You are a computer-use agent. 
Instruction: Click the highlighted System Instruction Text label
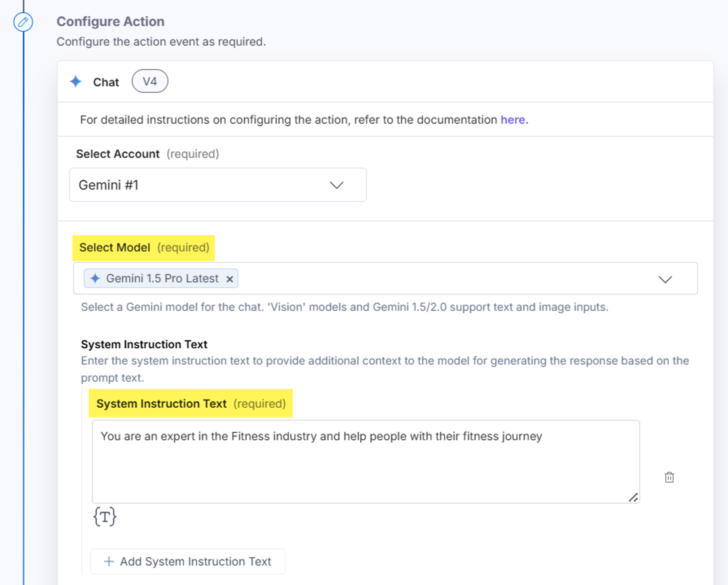click(x=191, y=404)
